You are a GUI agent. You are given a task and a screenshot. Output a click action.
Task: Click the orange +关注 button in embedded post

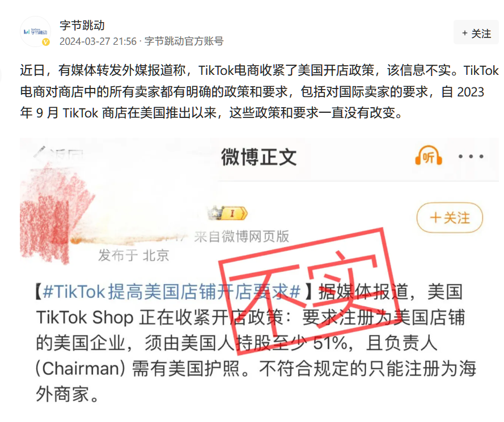click(450, 218)
